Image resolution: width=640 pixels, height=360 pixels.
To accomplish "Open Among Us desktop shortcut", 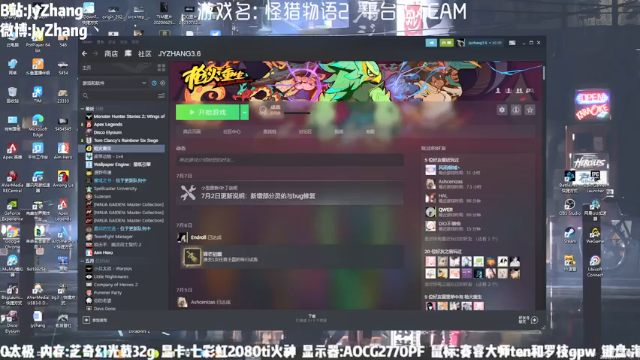I will pyautogui.click(x=63, y=179).
